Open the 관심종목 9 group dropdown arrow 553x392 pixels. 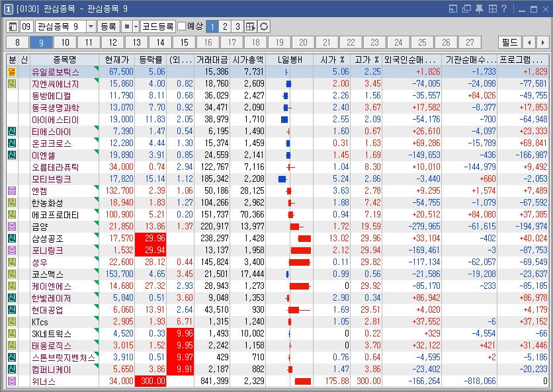(91, 26)
